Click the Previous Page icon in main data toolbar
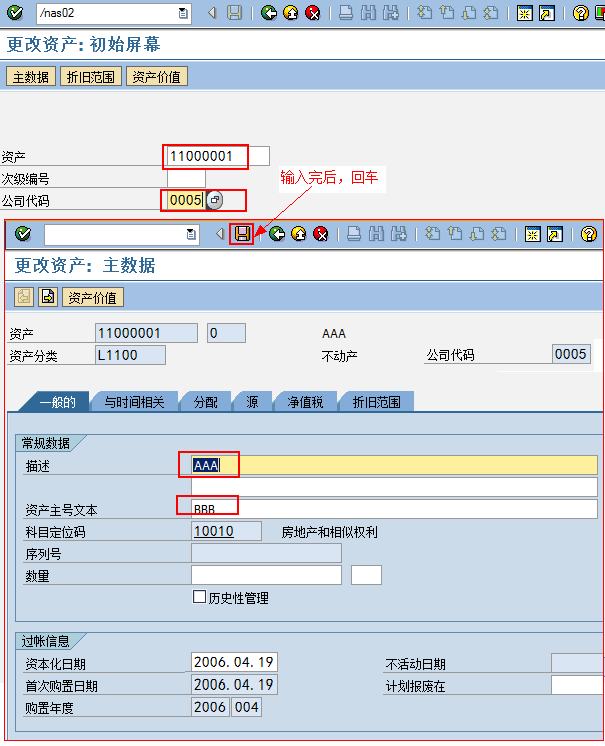The height and width of the screenshot is (746, 605). coord(455,234)
